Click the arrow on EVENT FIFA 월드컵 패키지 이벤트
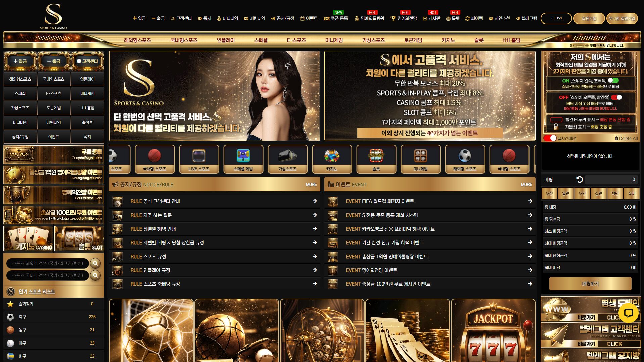 pos(530,201)
